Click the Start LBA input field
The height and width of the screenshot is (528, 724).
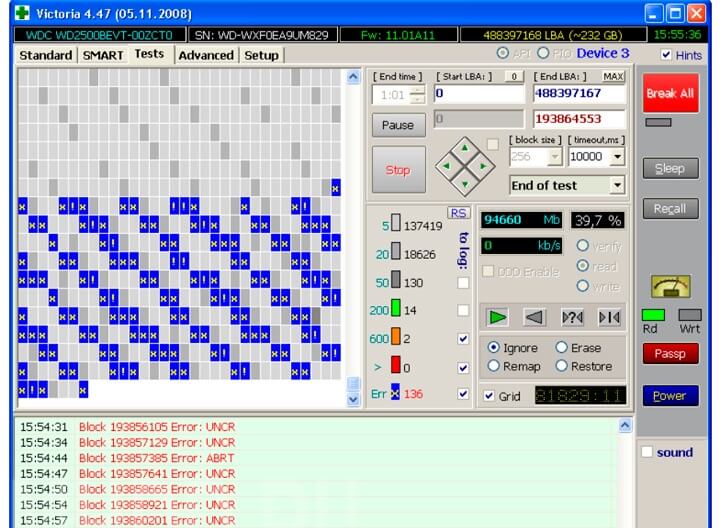point(479,94)
